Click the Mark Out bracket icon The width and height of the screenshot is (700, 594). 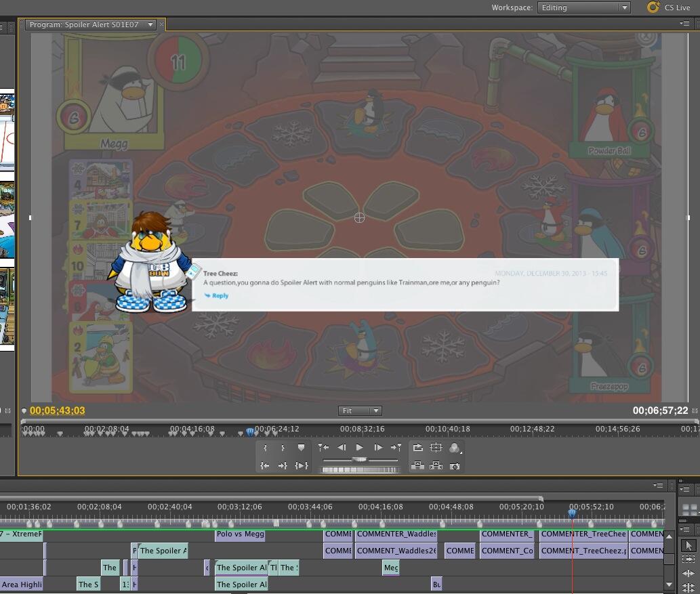[x=283, y=448]
